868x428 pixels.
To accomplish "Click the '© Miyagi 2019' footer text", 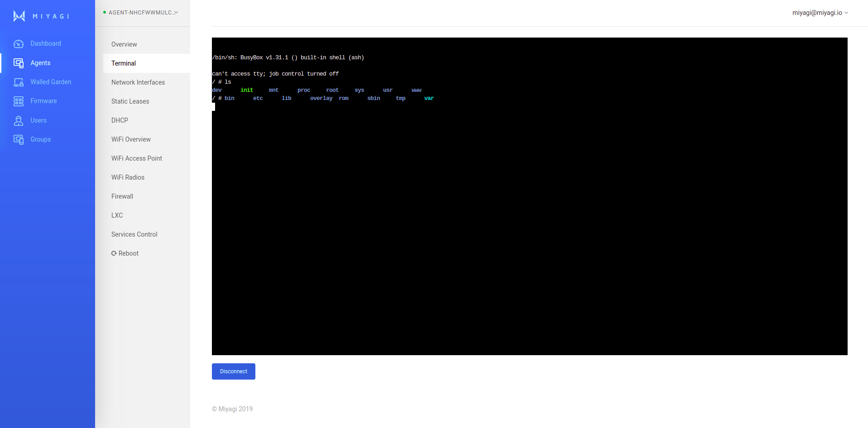I will (232, 409).
